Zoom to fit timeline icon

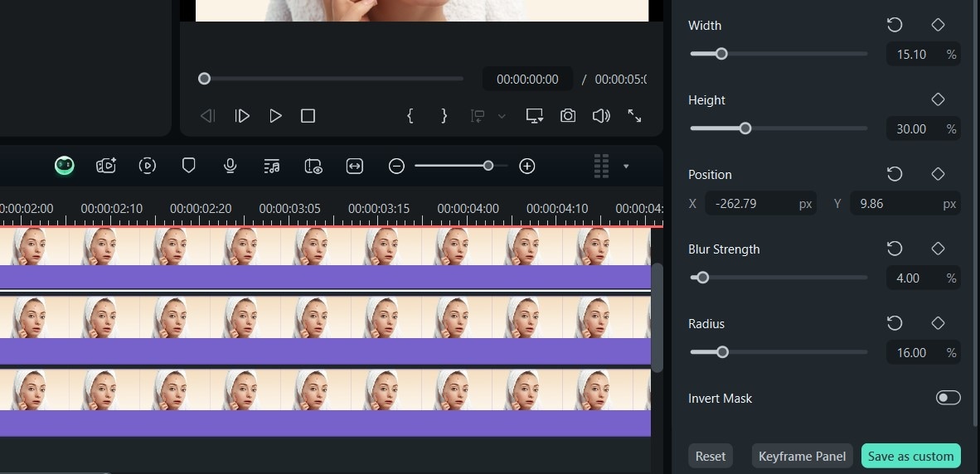pos(354,166)
